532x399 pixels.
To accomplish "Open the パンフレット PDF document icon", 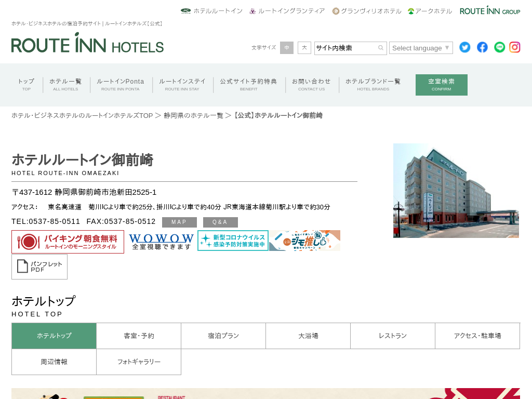I will [x=39, y=267].
